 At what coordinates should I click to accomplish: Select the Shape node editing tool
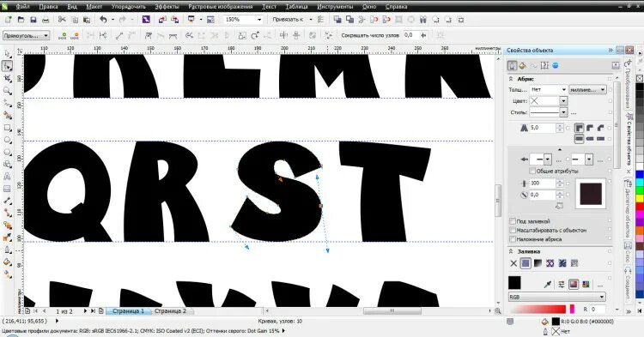coord(8,66)
